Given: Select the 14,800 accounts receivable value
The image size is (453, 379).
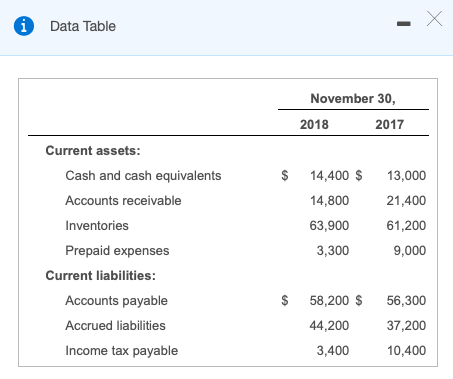Looking at the screenshot, I should (329, 200).
